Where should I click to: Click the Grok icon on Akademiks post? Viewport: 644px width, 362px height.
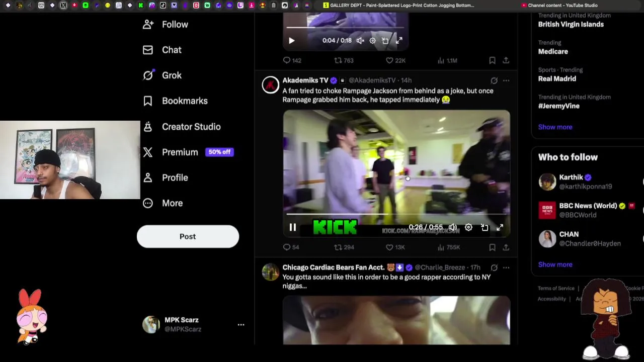(x=494, y=80)
